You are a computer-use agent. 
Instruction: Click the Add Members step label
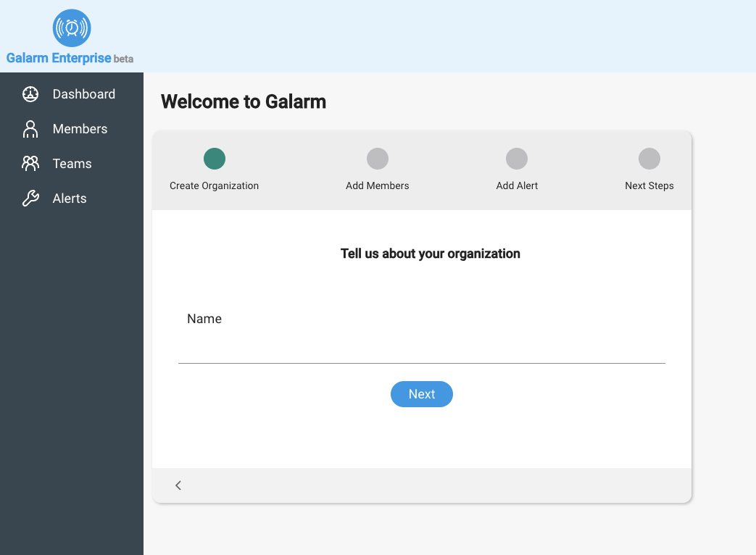click(x=378, y=186)
